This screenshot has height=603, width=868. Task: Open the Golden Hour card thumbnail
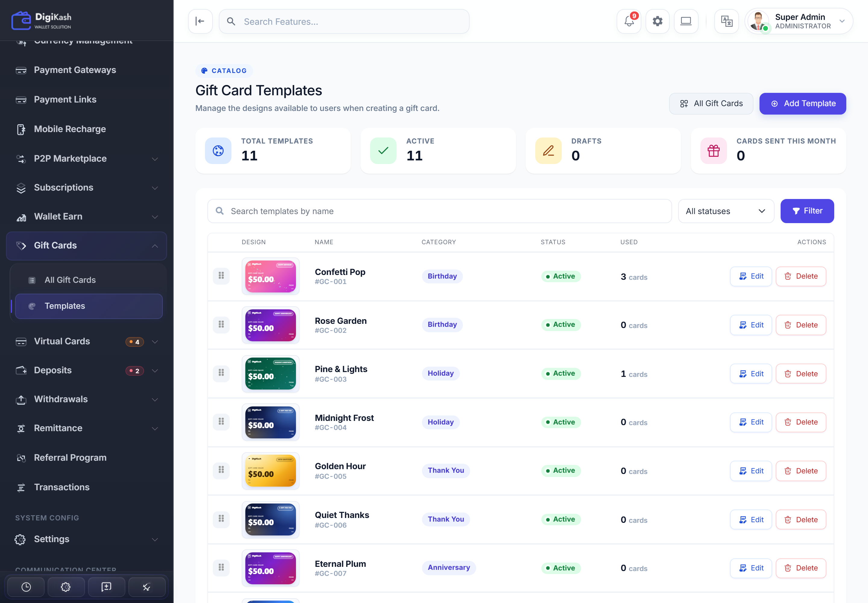coord(270,471)
